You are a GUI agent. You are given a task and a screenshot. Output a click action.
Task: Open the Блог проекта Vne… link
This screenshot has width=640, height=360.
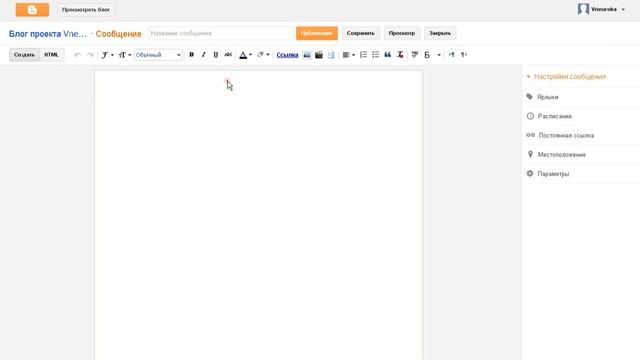pos(48,34)
